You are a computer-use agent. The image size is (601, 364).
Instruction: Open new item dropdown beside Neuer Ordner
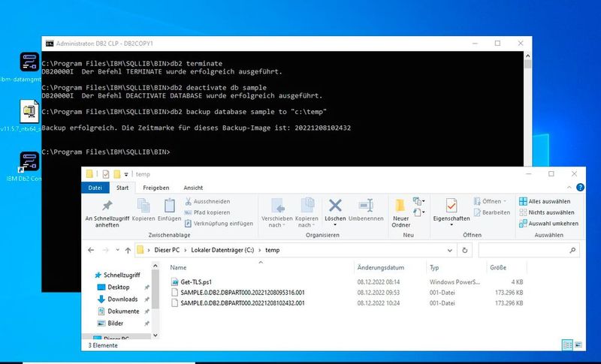418,201
